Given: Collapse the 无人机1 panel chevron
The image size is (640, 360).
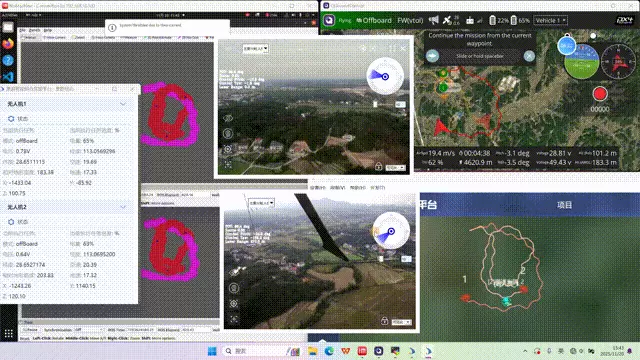Looking at the screenshot, I should [123, 104].
